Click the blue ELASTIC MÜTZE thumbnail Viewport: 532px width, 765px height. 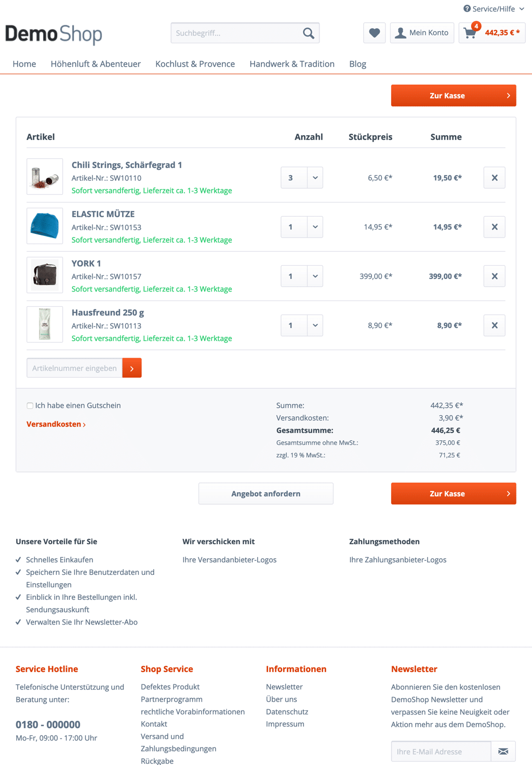(45, 226)
